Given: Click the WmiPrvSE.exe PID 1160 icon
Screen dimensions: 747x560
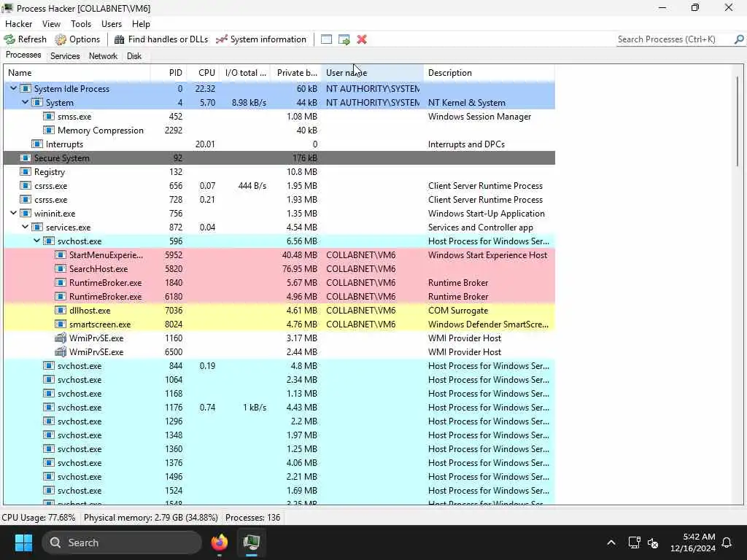Looking at the screenshot, I should [61, 338].
